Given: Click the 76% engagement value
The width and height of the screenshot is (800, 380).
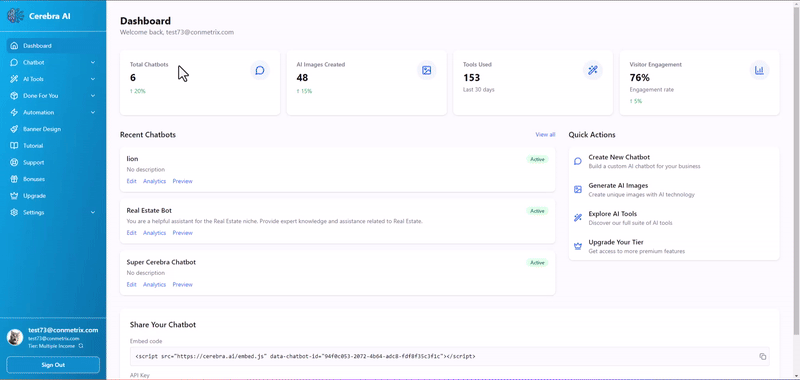Looking at the screenshot, I should [639, 78].
